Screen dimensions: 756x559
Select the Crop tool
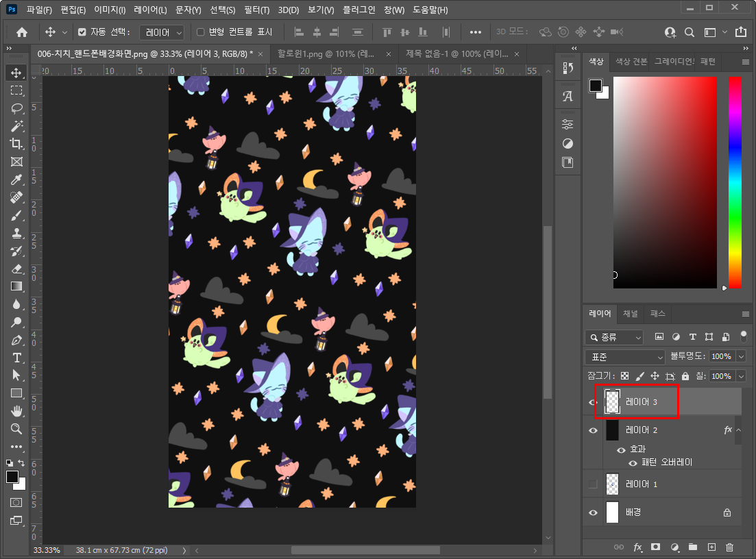16,144
